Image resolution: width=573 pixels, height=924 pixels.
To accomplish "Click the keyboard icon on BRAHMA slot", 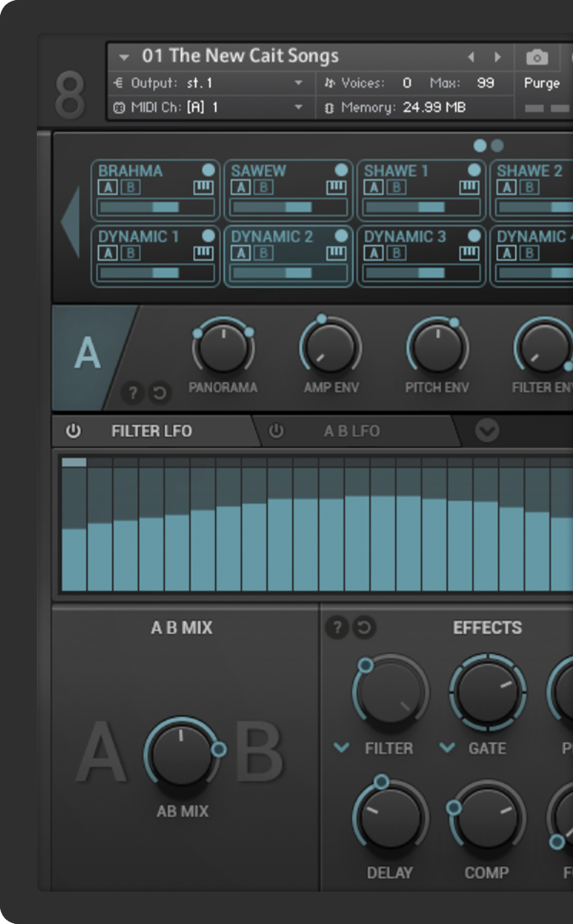I will tap(203, 188).
